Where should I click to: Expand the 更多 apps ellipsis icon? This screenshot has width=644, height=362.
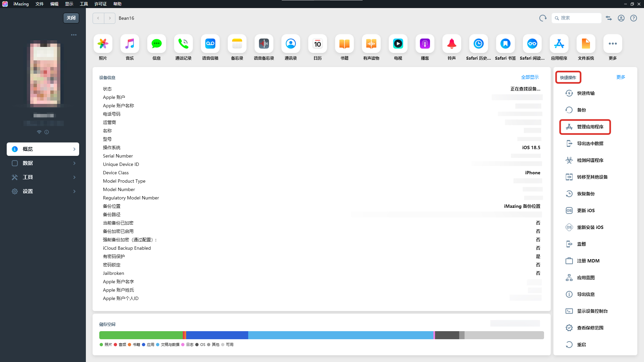(x=613, y=44)
